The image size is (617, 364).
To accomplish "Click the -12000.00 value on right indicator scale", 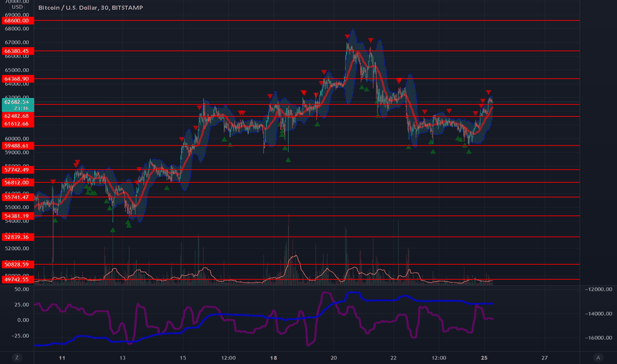I will pos(598,289).
